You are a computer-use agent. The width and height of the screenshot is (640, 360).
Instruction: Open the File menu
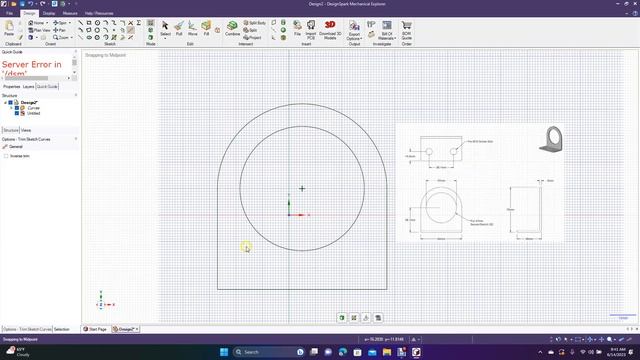(9, 13)
